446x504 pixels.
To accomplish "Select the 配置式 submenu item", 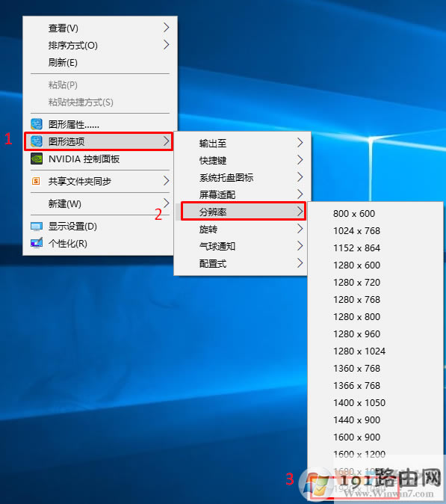I will pos(241,263).
